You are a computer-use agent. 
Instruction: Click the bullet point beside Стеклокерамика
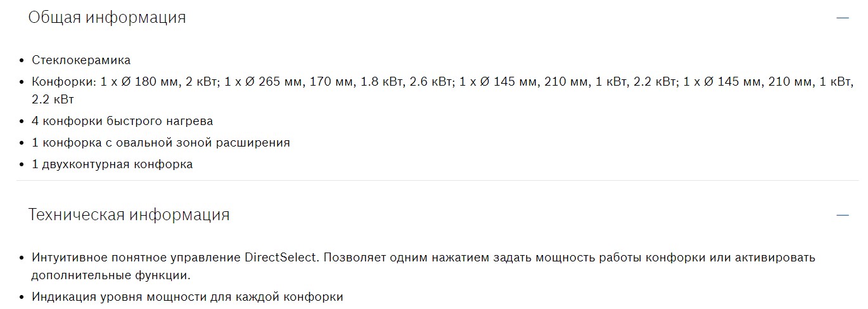point(22,61)
